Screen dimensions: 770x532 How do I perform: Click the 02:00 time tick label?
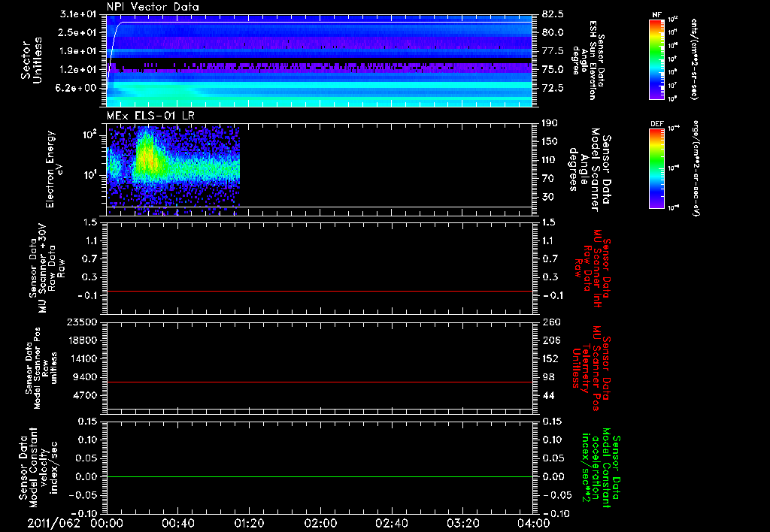tap(320, 523)
